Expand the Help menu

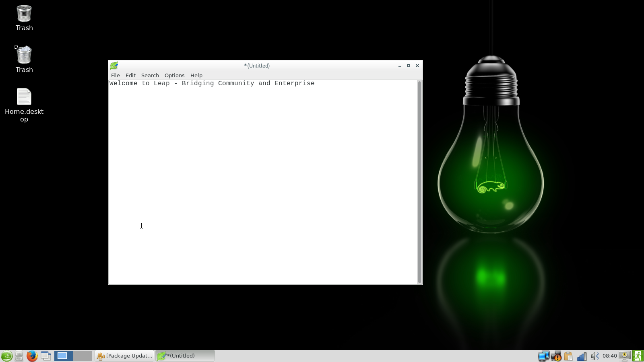point(196,75)
